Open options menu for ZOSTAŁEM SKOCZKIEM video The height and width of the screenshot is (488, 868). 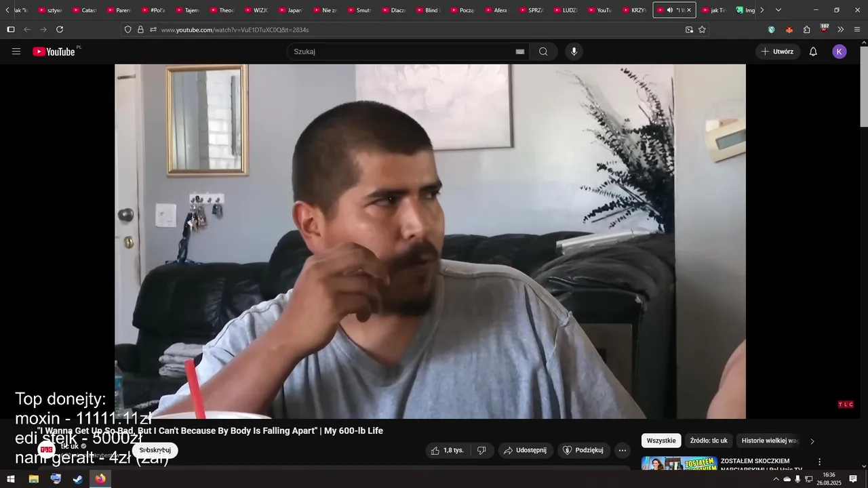tap(819, 462)
